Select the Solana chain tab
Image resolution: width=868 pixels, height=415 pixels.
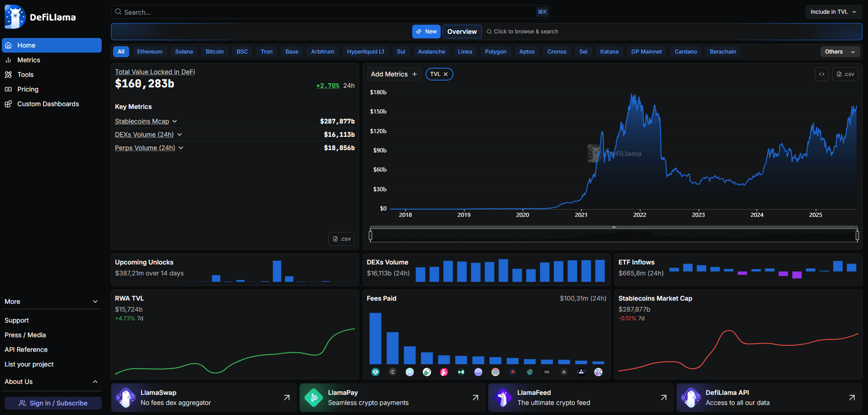[x=184, y=52]
